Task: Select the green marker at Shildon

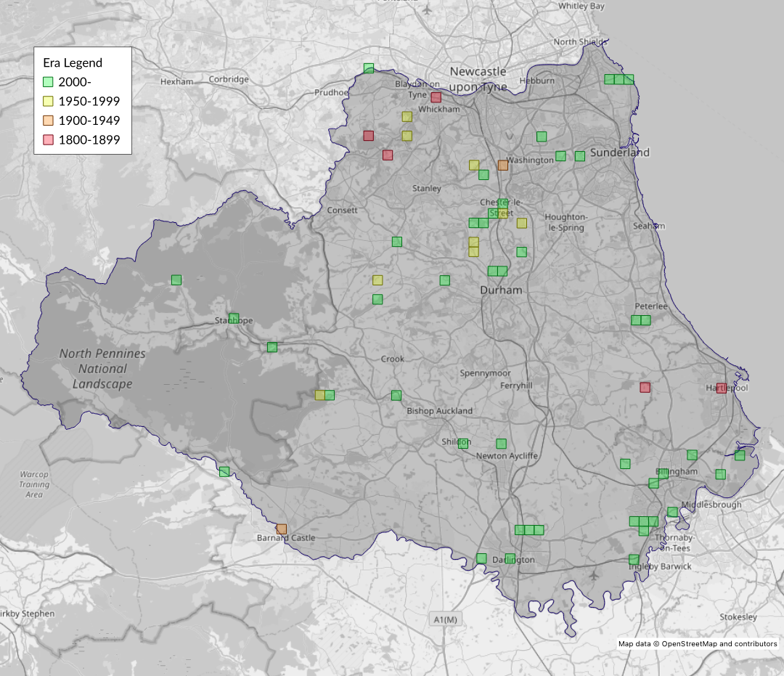Action: (464, 443)
